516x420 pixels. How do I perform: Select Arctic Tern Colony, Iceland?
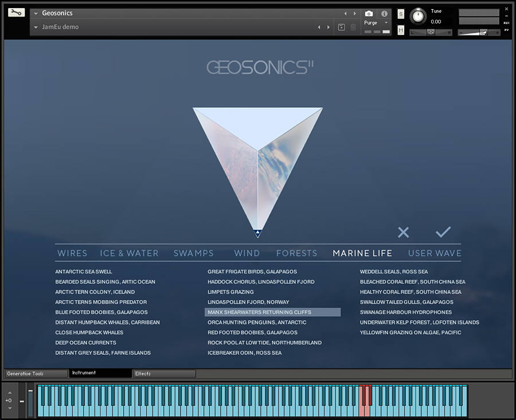95,292
